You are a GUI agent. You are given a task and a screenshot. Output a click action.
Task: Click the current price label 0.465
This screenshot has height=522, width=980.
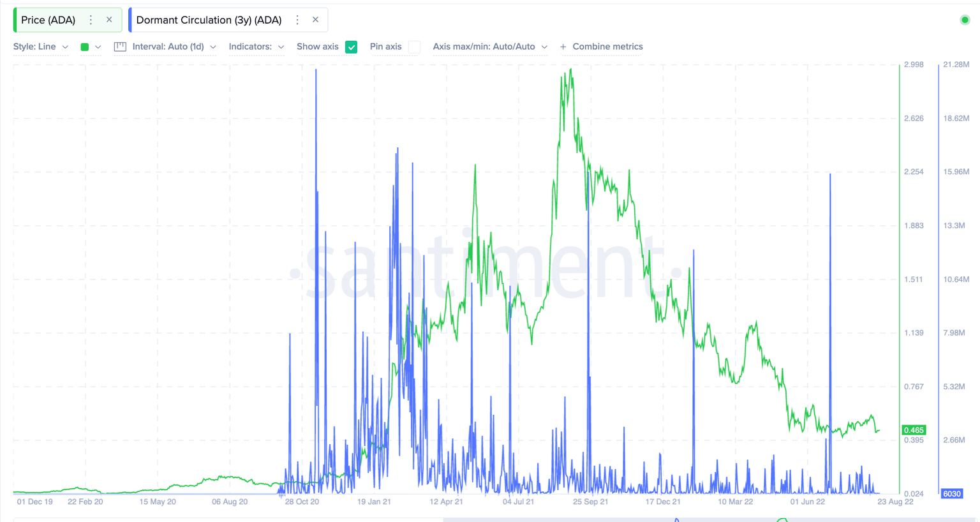tap(914, 430)
